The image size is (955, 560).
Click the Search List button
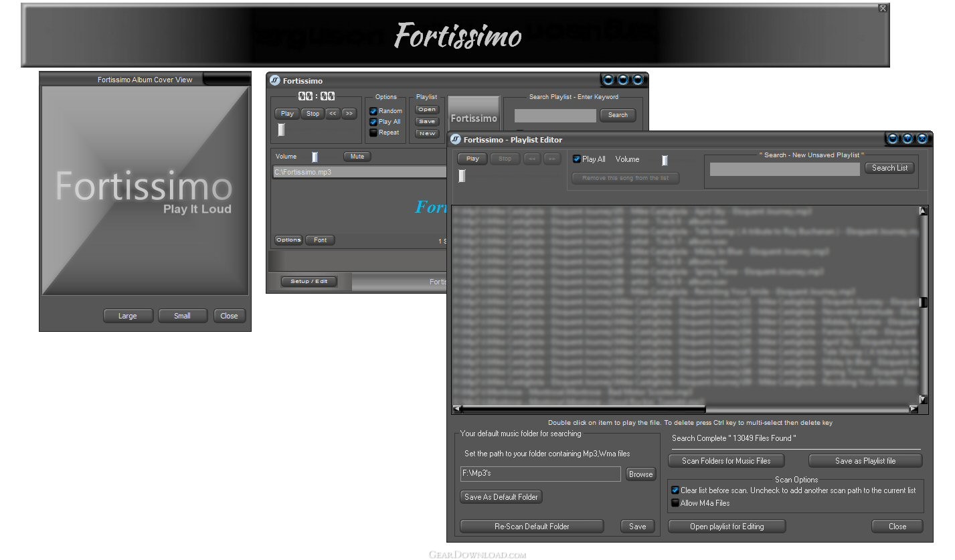pyautogui.click(x=890, y=168)
